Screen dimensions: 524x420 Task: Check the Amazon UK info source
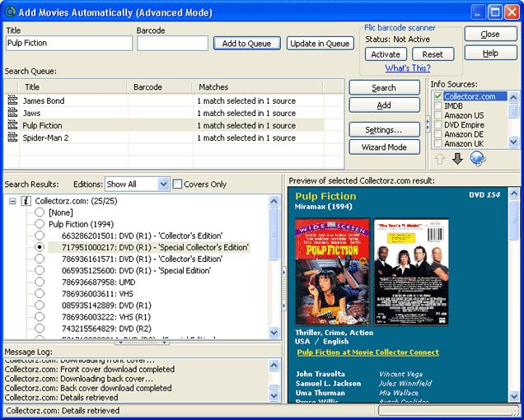[437, 143]
